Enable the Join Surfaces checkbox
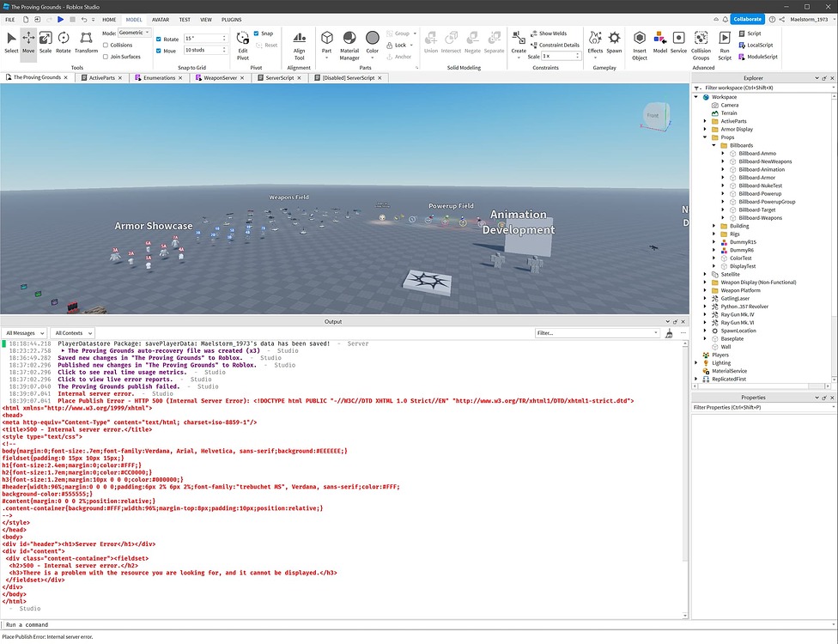This screenshot has height=644, width=838. point(106,57)
